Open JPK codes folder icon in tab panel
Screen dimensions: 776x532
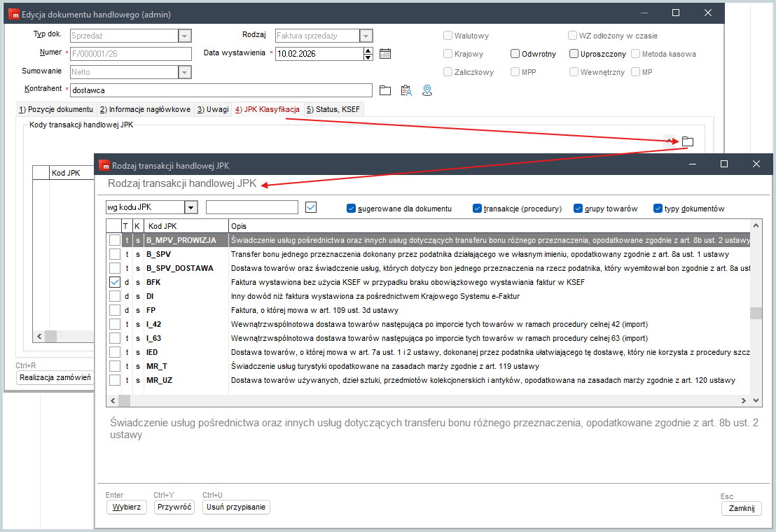click(x=687, y=141)
